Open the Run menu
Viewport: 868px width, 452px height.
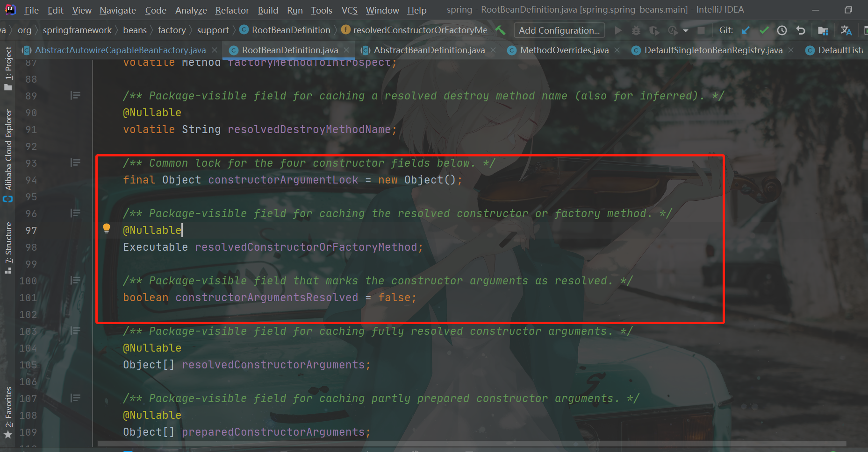pos(295,10)
